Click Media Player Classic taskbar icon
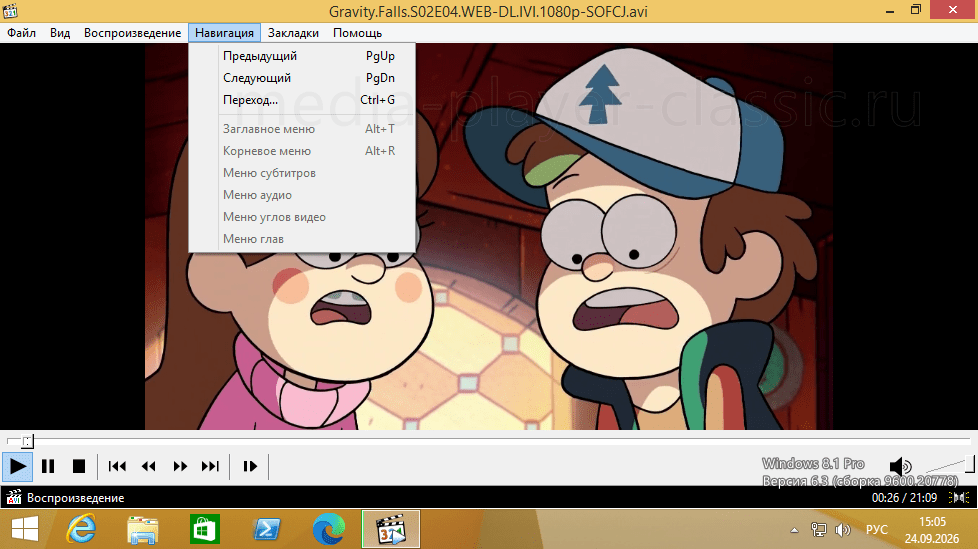Viewport: 978px width, 549px height. point(391,530)
